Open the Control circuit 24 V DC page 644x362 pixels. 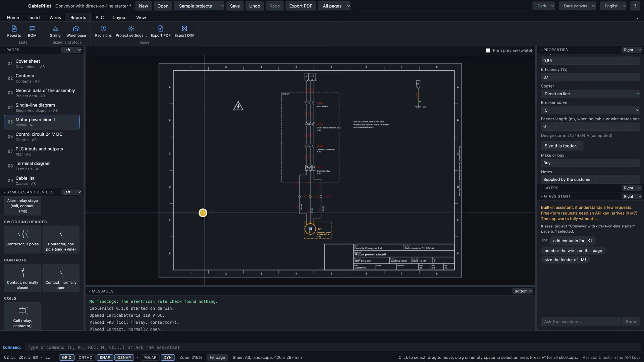point(42,137)
